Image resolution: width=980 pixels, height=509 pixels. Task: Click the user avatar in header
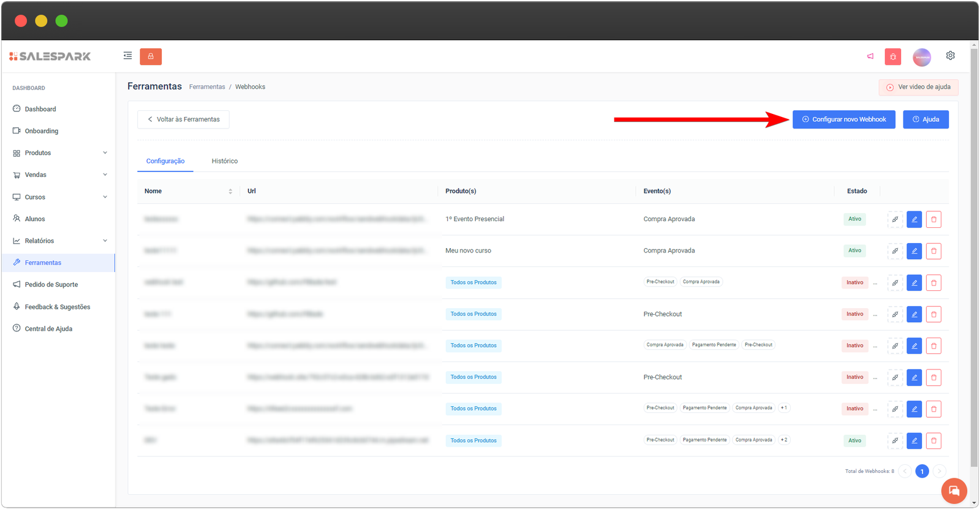(x=922, y=57)
